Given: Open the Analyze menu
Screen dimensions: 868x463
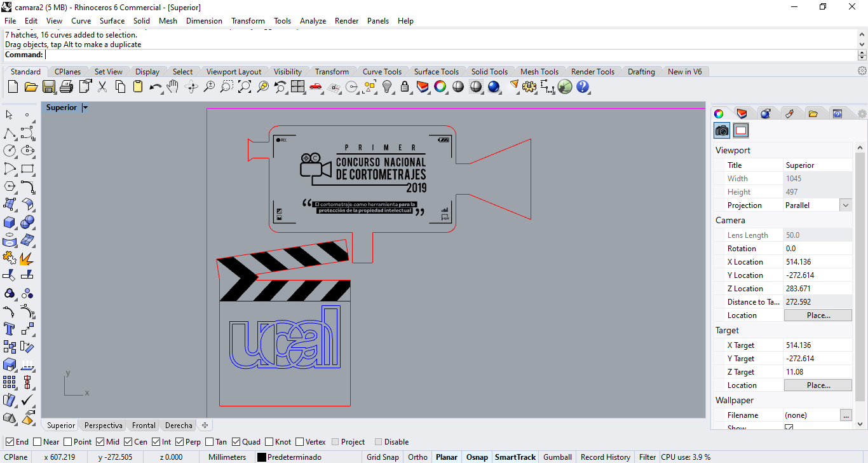Looking at the screenshot, I should [x=313, y=21].
